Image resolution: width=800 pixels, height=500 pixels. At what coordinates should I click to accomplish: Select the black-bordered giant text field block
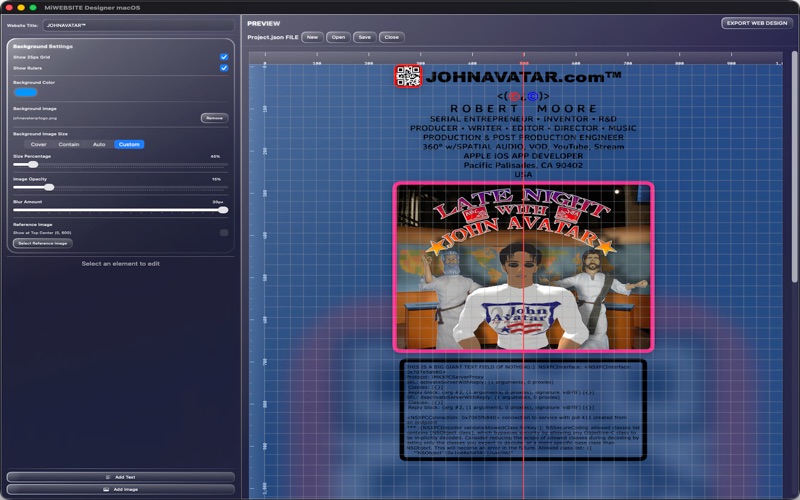tap(523, 410)
